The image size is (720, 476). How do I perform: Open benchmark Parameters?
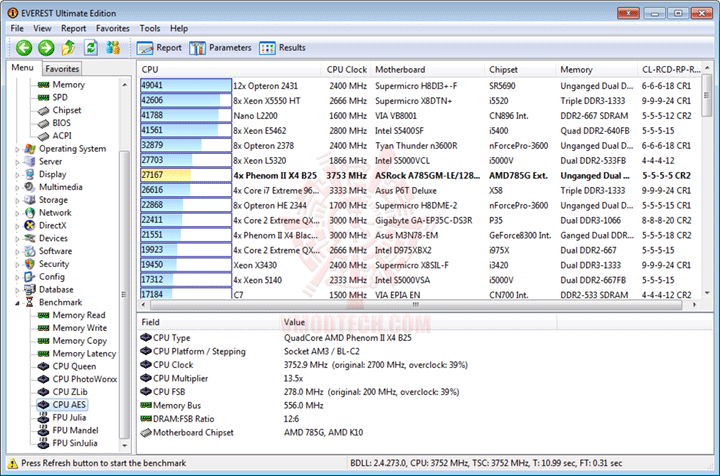(220, 48)
